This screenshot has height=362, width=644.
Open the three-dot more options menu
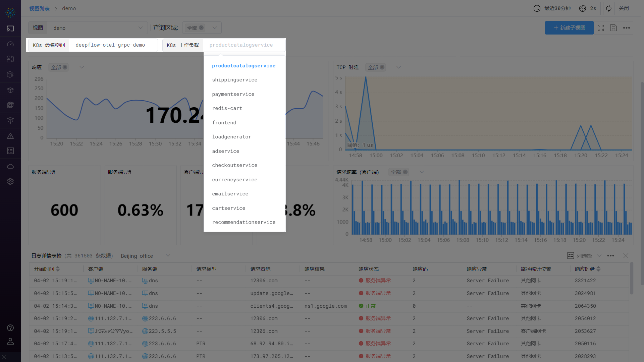point(627,28)
